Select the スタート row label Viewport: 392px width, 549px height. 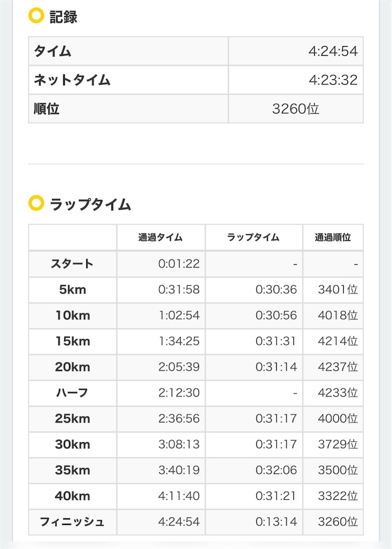coord(72,264)
